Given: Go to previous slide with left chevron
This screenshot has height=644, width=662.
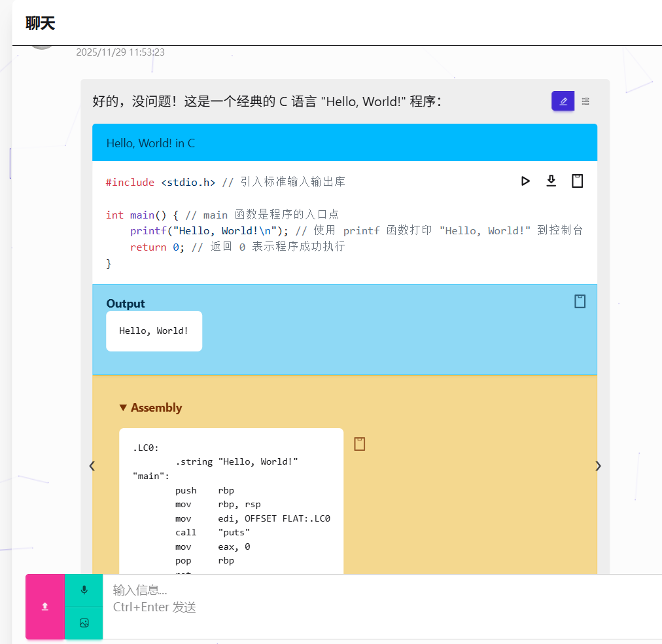Looking at the screenshot, I should [92, 466].
